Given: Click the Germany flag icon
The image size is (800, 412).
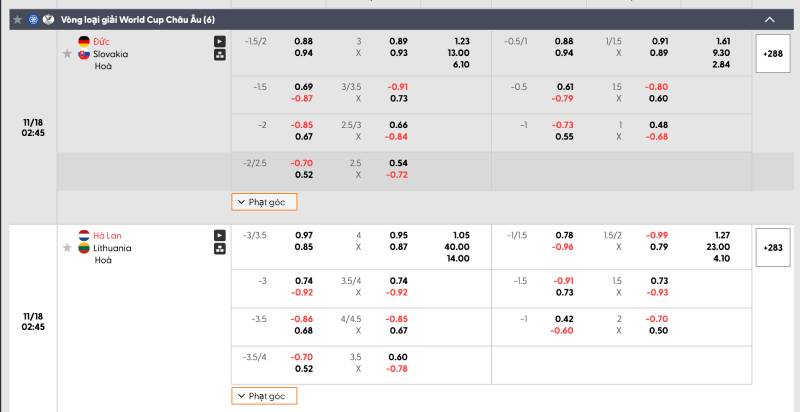Looking at the screenshot, I should coord(84,41).
